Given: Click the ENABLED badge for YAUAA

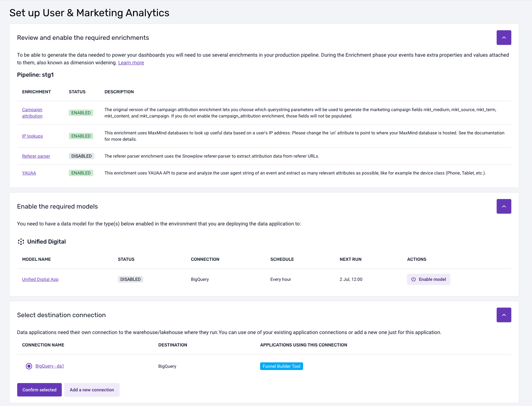Looking at the screenshot, I should [x=81, y=173].
